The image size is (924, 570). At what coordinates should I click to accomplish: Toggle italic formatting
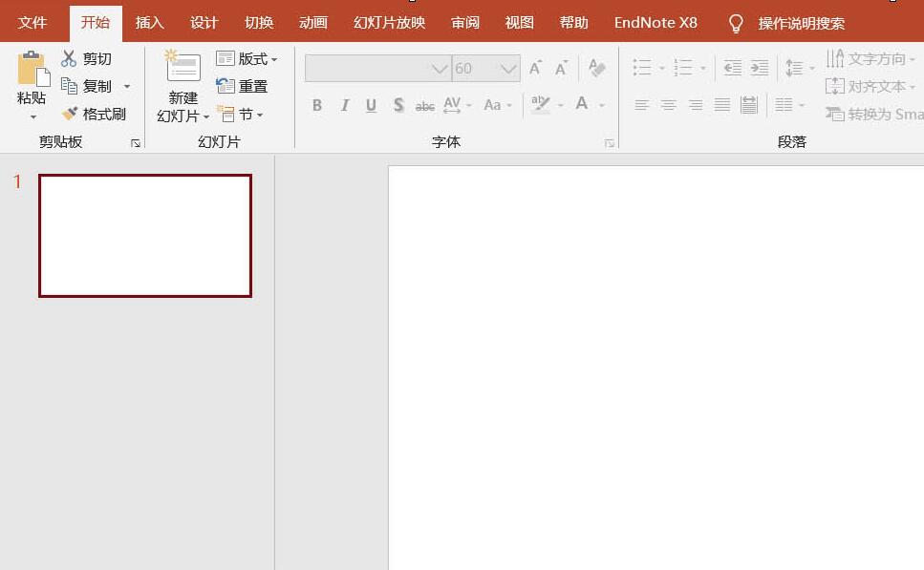tap(344, 106)
